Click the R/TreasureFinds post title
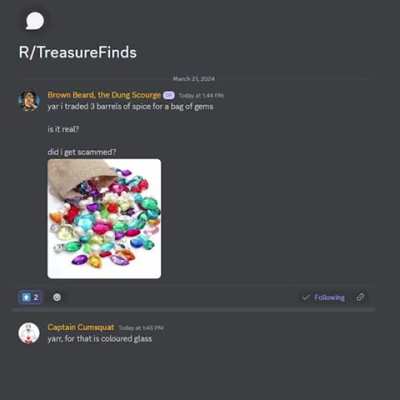Viewport: 400px width, 400px height. click(78, 53)
